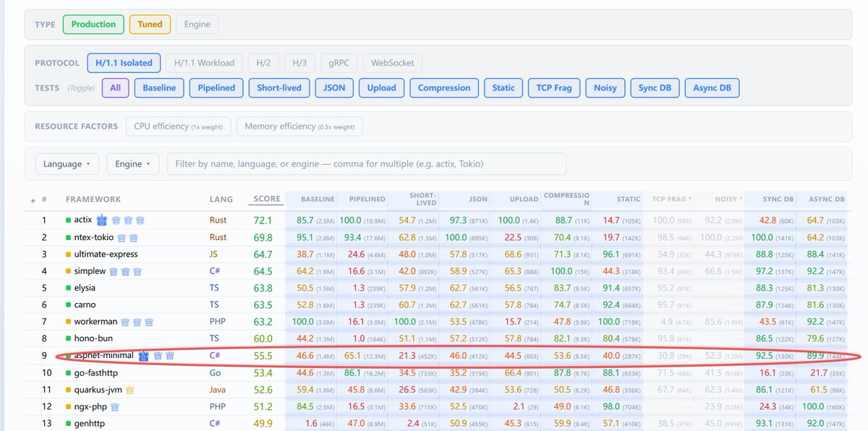Open the hono-bun framework entry
The image size is (868, 431).
click(93, 338)
